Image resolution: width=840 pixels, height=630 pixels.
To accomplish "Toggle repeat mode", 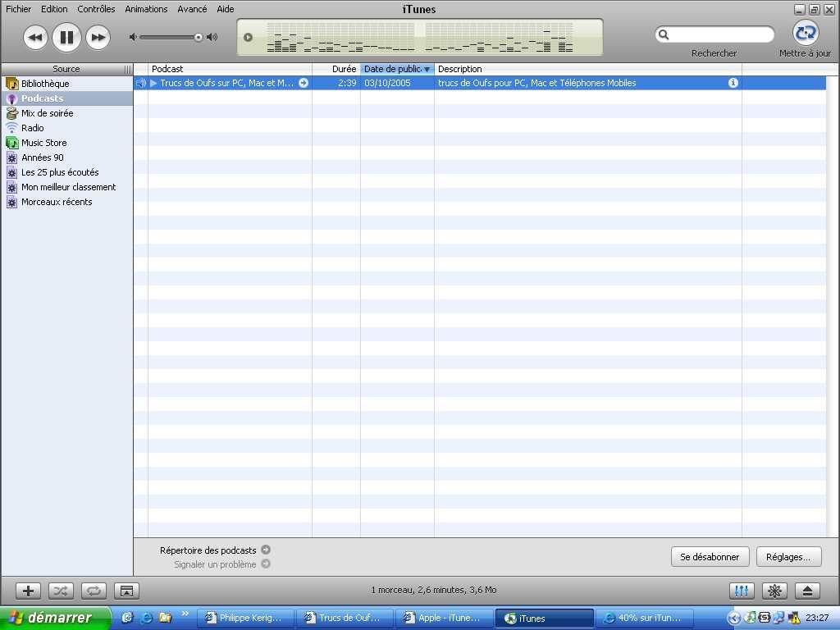I will (94, 591).
